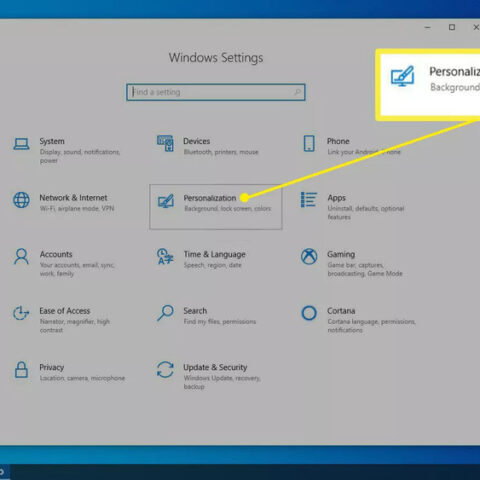Click the magnifier icon in the search box
Image resolution: width=480 pixels, height=480 pixels.
pos(298,92)
